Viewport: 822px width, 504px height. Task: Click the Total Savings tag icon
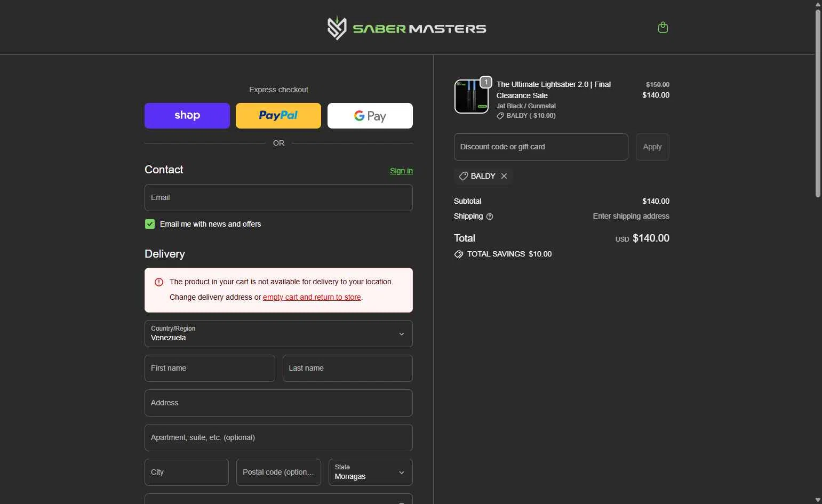(x=459, y=254)
